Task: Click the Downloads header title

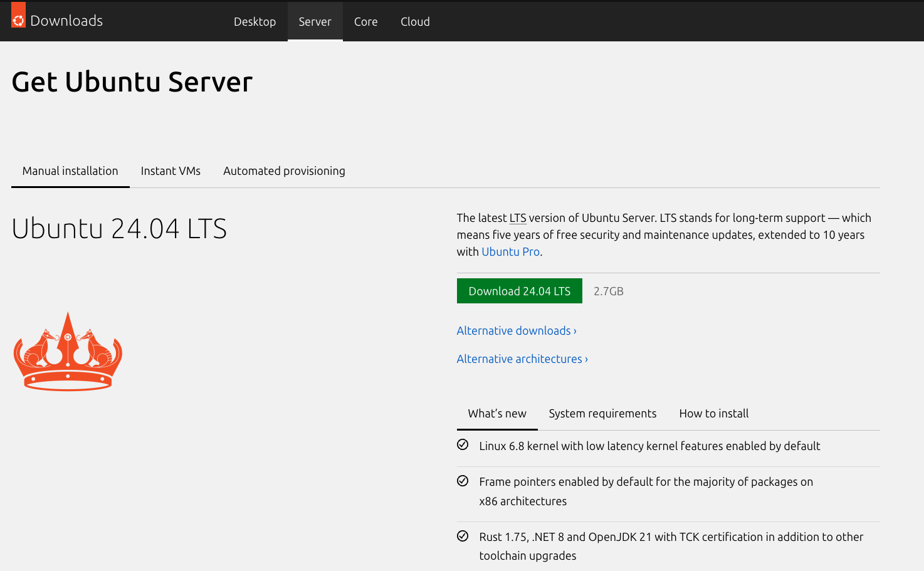Action: (66, 21)
